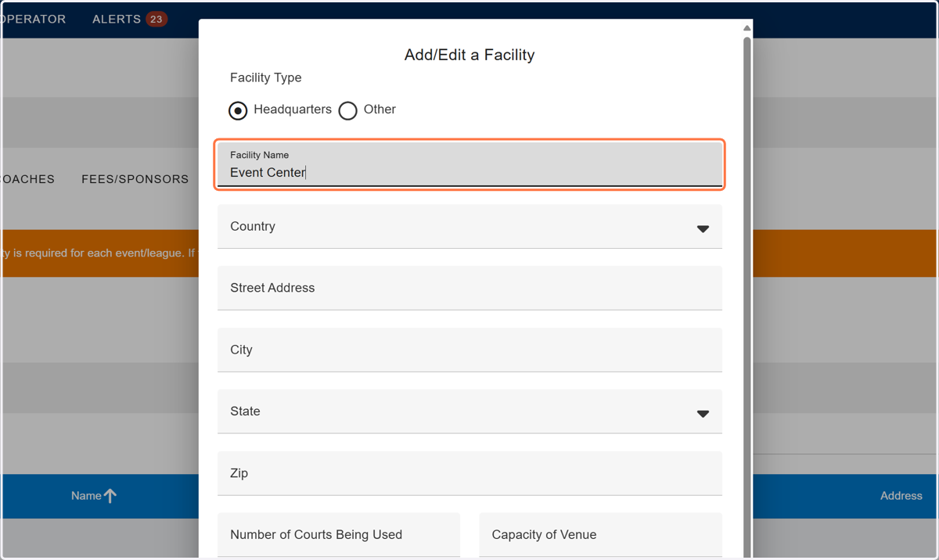Viewport: 939px width, 560px height.
Task: Open the Country dropdown
Action: tap(469, 227)
